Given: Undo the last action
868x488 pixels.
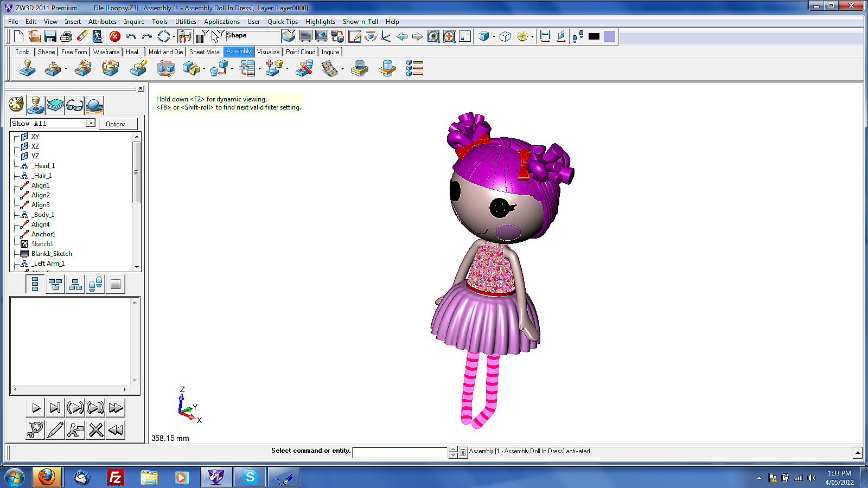Looking at the screenshot, I should [131, 36].
